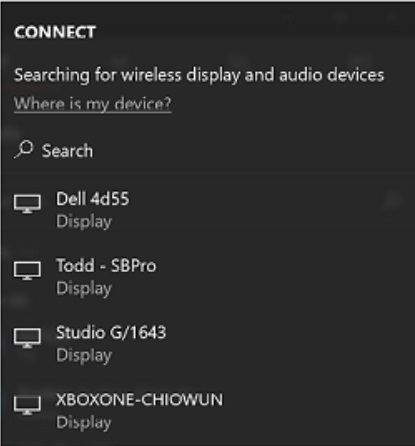Focus the Search text field

point(207,150)
